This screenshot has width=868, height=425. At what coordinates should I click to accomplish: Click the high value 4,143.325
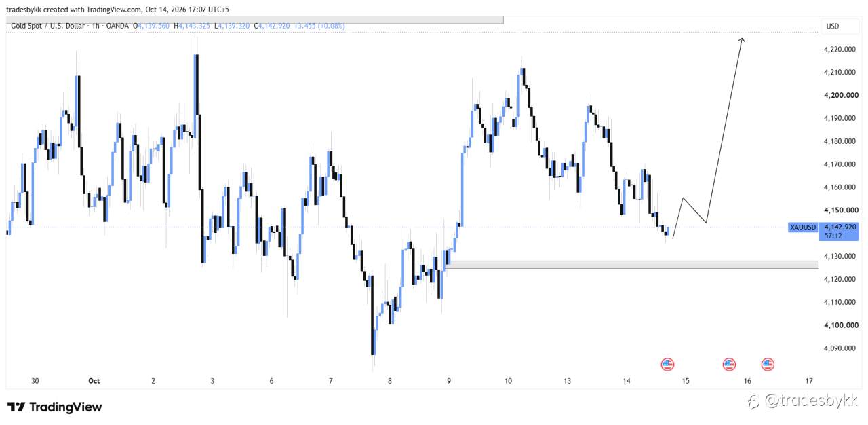193,26
